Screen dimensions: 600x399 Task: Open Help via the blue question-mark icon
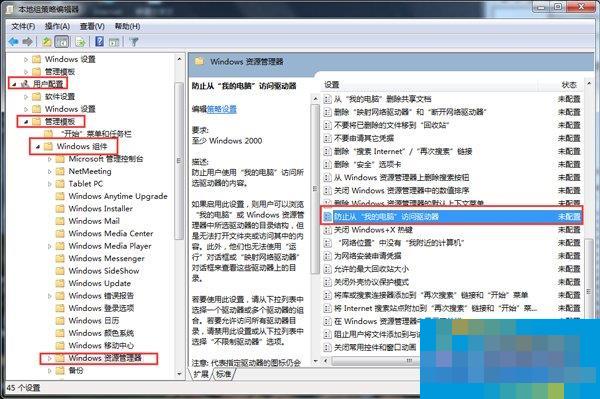(99, 41)
